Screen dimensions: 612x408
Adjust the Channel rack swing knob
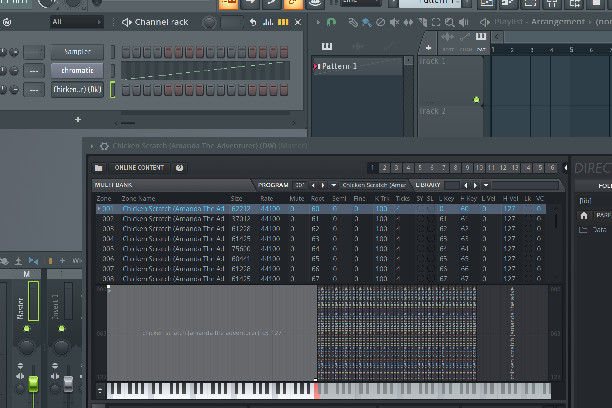pos(209,23)
